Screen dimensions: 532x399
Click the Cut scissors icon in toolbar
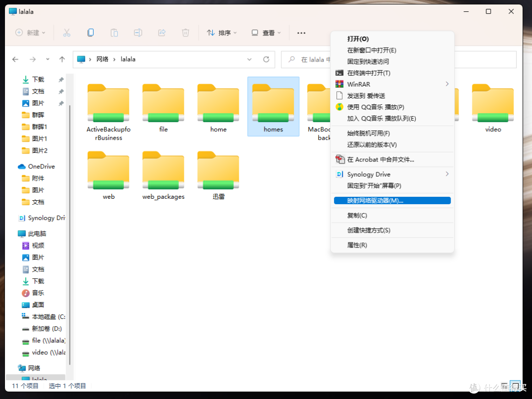pos(66,33)
